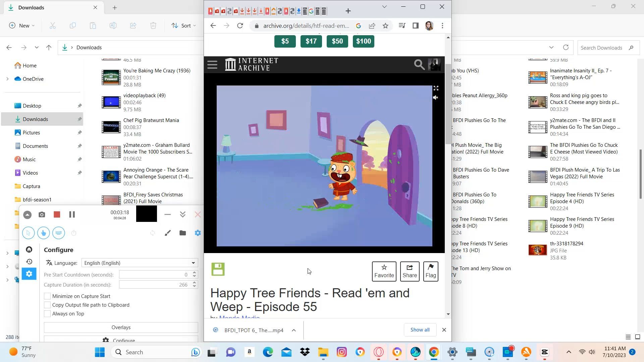Expand the OneDrive tree node
This screenshot has width=644, height=362.
tap(7, 79)
